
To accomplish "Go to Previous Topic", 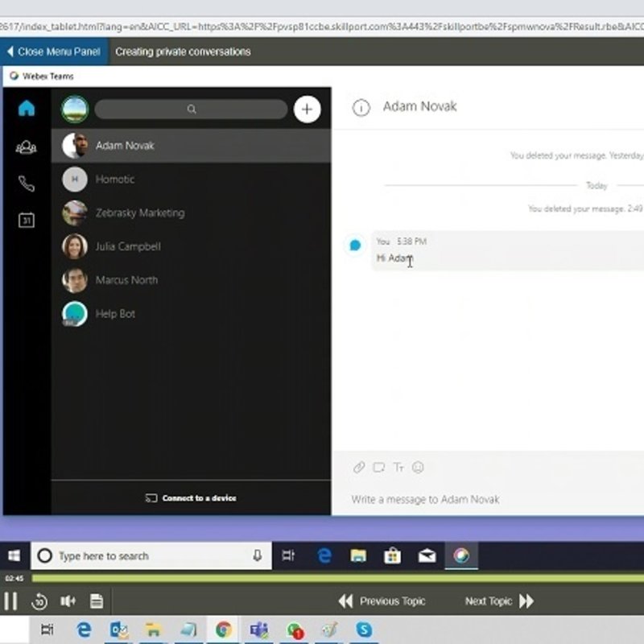I will pos(382,601).
